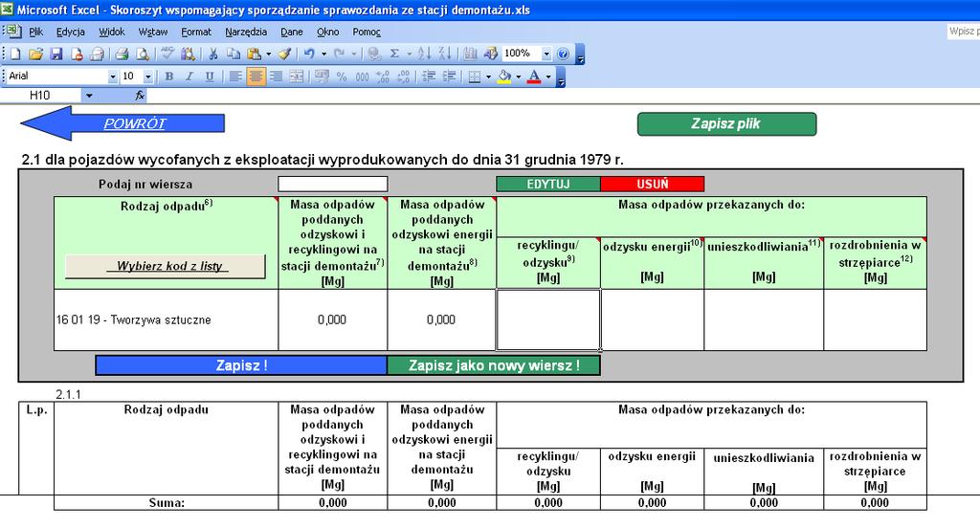Open the font size dropdown
Viewport: 980px width, 528px height.
tap(148, 77)
